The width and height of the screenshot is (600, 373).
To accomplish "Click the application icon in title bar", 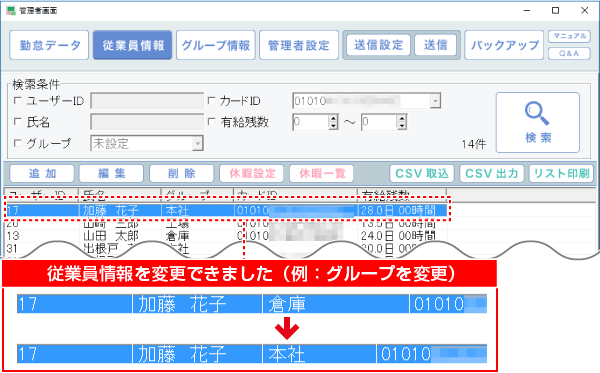I will point(11,10).
